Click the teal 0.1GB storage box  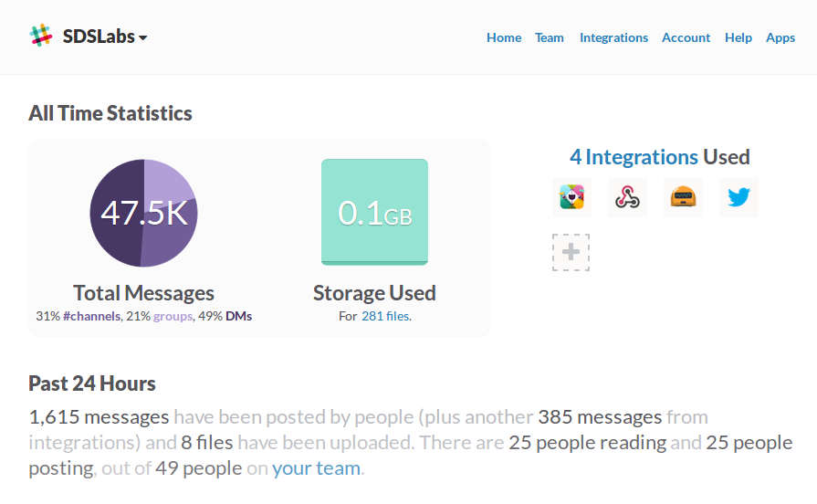tap(374, 212)
